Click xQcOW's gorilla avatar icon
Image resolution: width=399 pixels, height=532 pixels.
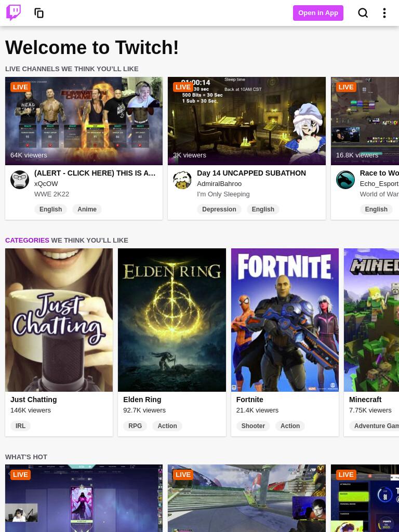pyautogui.click(x=20, y=180)
